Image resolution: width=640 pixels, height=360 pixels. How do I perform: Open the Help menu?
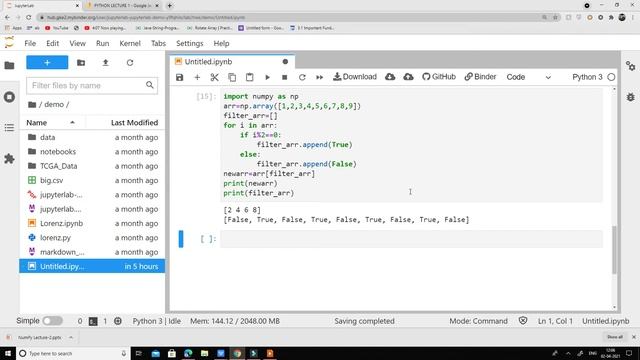coord(221,43)
